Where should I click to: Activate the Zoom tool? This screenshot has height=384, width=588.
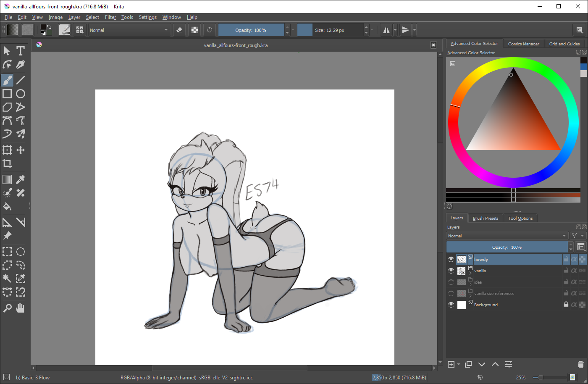coord(7,308)
